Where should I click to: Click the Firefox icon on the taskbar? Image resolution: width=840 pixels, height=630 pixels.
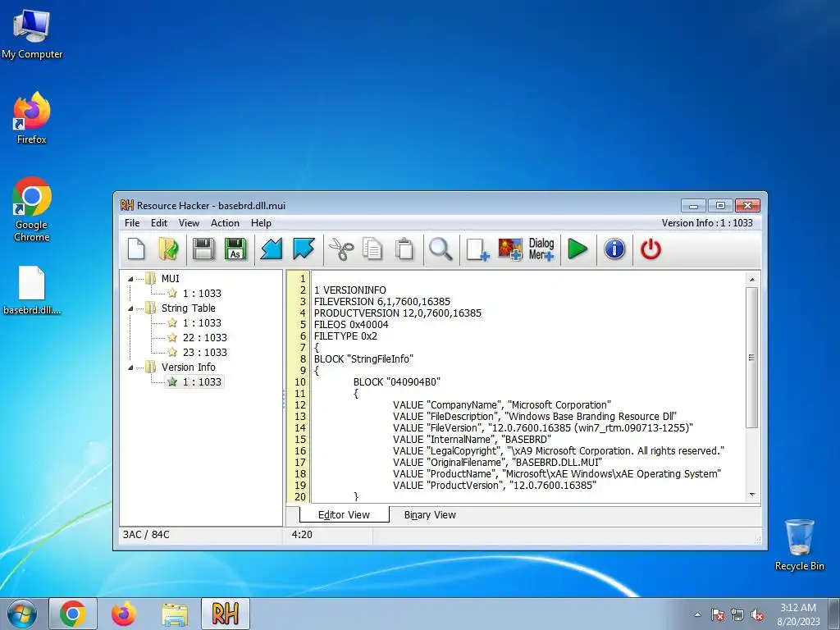tap(124, 614)
